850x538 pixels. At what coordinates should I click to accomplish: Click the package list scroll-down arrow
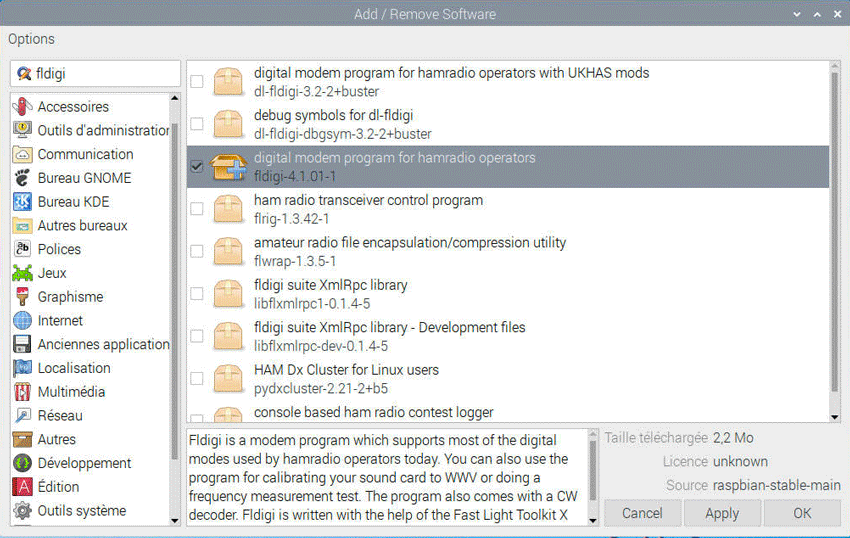click(835, 417)
